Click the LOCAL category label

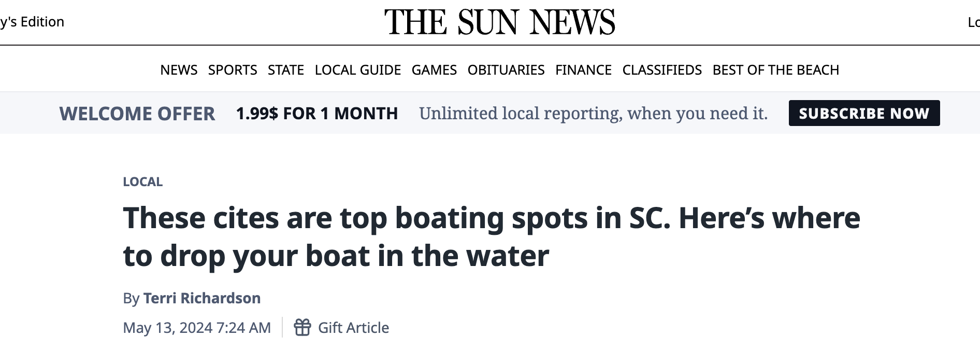coord(143,182)
